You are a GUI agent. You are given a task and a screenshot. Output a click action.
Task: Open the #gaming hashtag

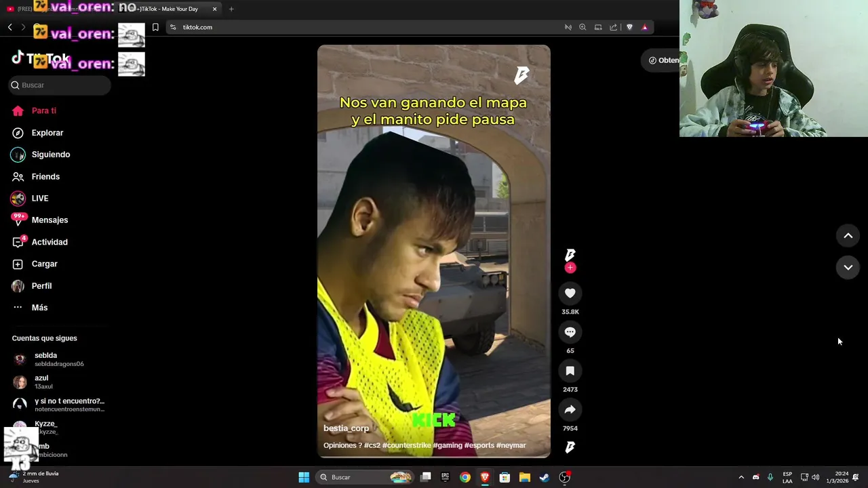point(447,445)
